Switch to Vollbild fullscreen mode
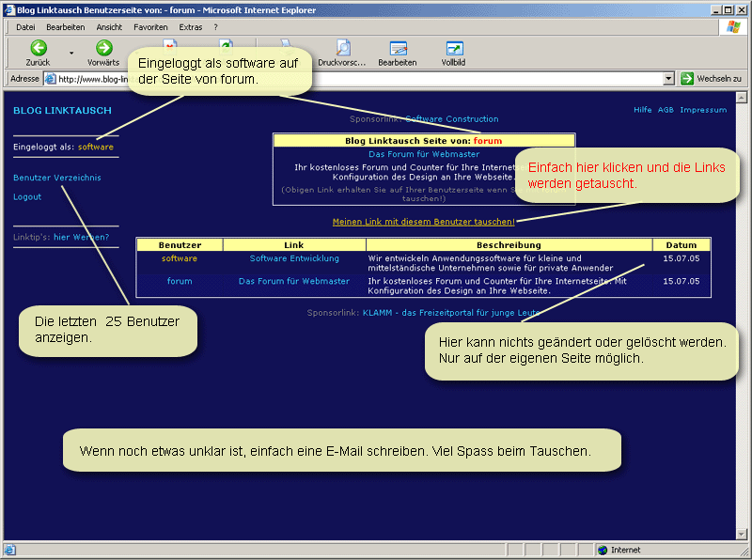Image resolution: width=752 pixels, height=560 pixels. pos(453,48)
